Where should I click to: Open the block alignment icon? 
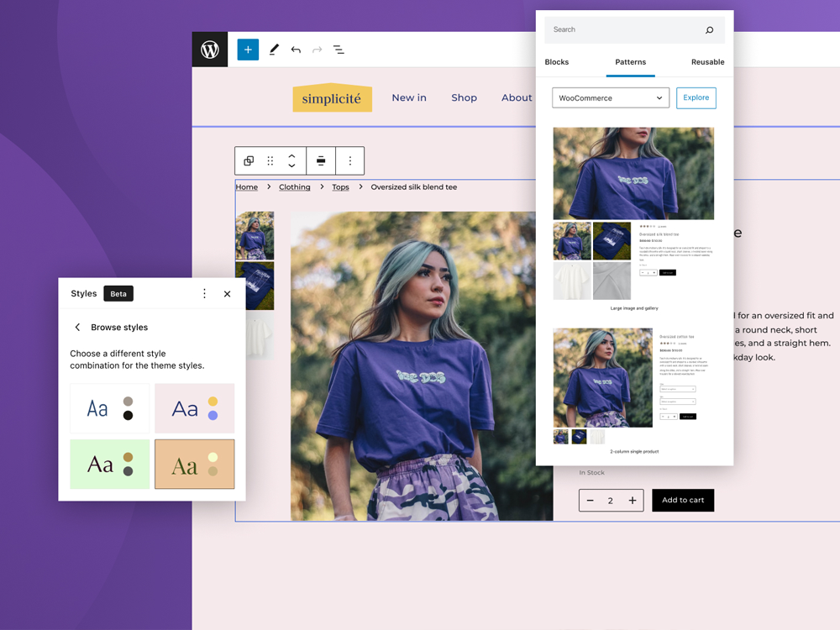[321, 160]
